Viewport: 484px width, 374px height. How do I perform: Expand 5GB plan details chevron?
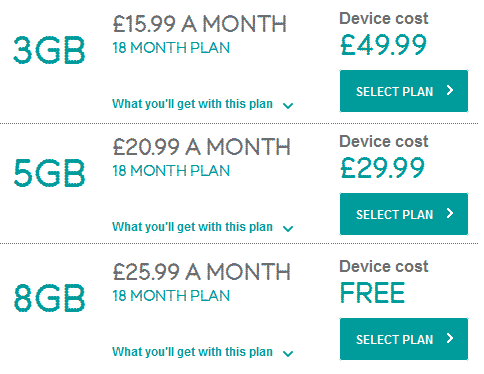pyautogui.click(x=288, y=229)
